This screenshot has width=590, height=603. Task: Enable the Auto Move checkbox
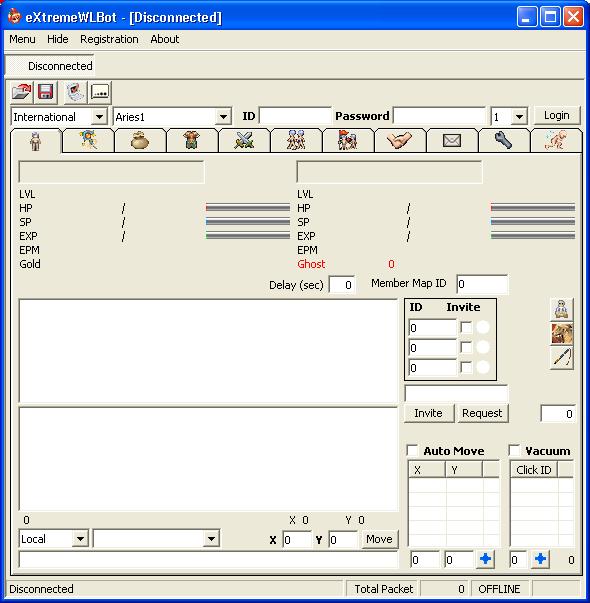[x=412, y=450]
